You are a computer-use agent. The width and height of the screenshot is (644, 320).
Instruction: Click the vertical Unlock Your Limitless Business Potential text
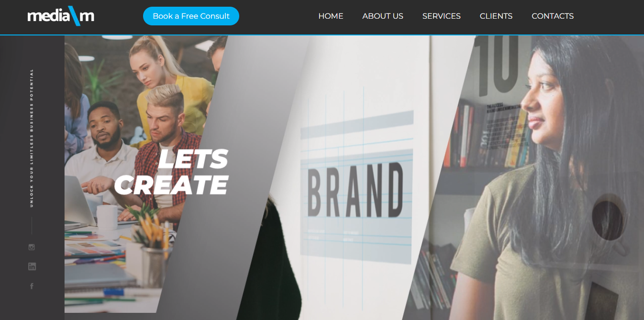(x=32, y=138)
